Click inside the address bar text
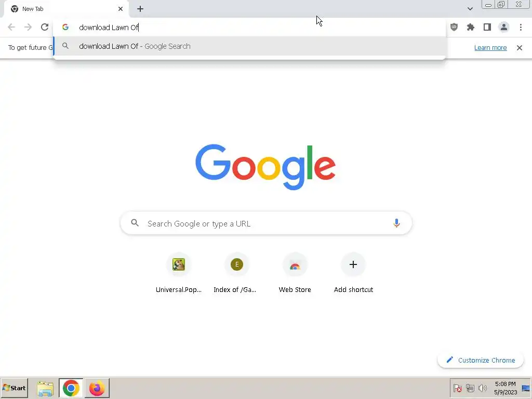Viewport: 532px width, 399px height. pos(109,28)
